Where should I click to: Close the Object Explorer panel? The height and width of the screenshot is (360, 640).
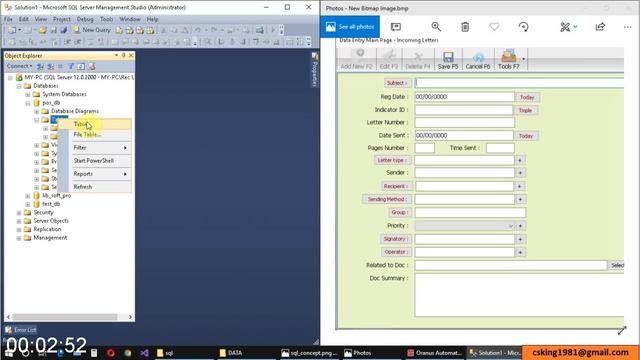click(x=131, y=55)
